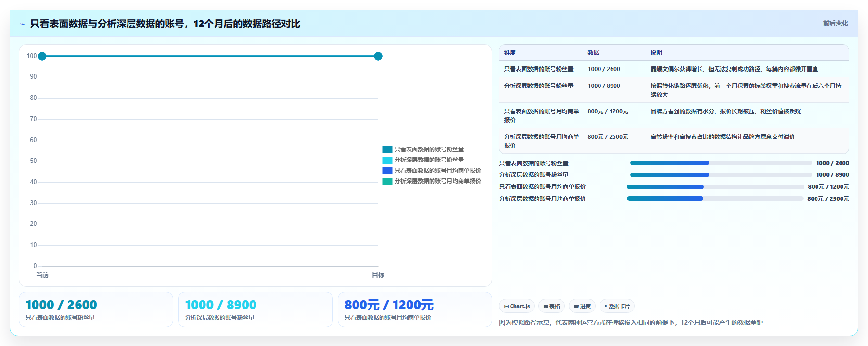Viewport: 868px width, 346px height.
Task: Click the page title 只看表面数据与分析深层数据的账号
Action: coord(165,24)
